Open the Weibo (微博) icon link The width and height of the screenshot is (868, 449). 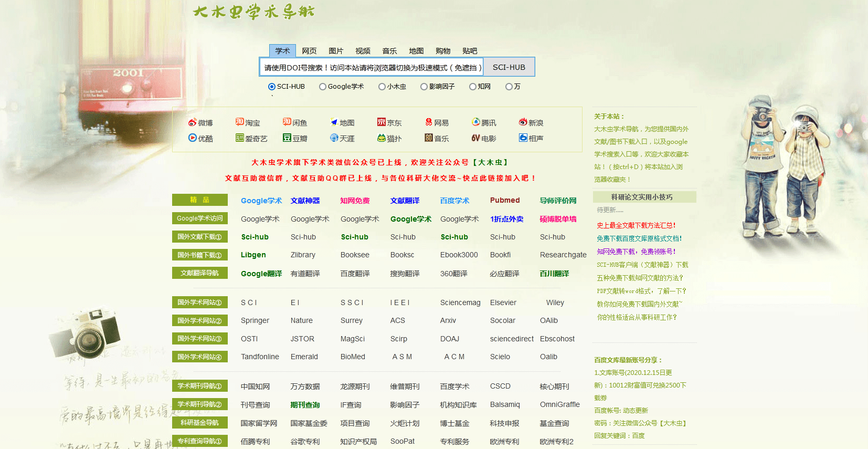point(193,122)
